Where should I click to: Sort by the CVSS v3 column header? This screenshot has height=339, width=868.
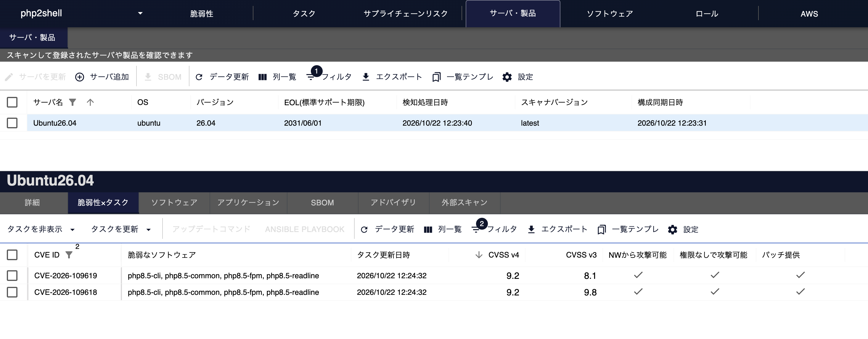coord(581,255)
